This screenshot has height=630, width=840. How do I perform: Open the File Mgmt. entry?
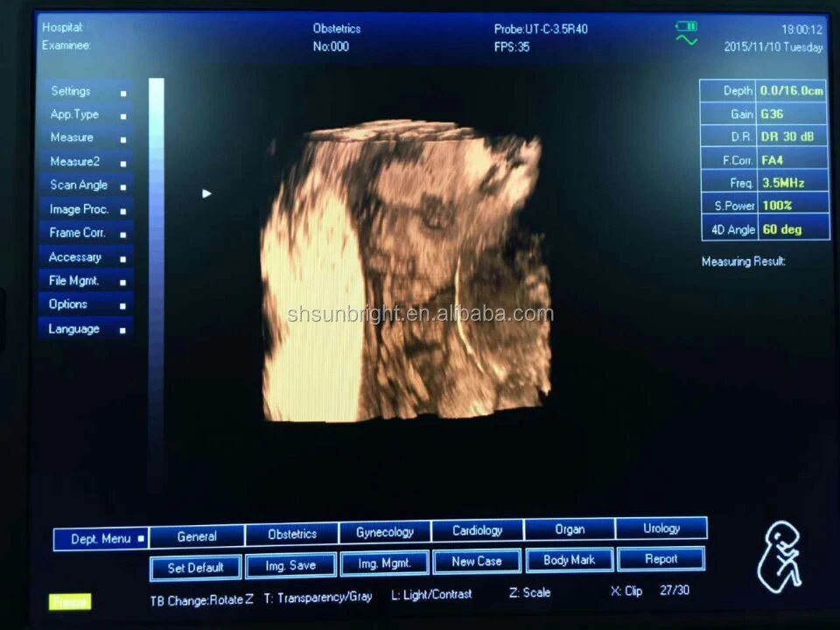(x=86, y=281)
